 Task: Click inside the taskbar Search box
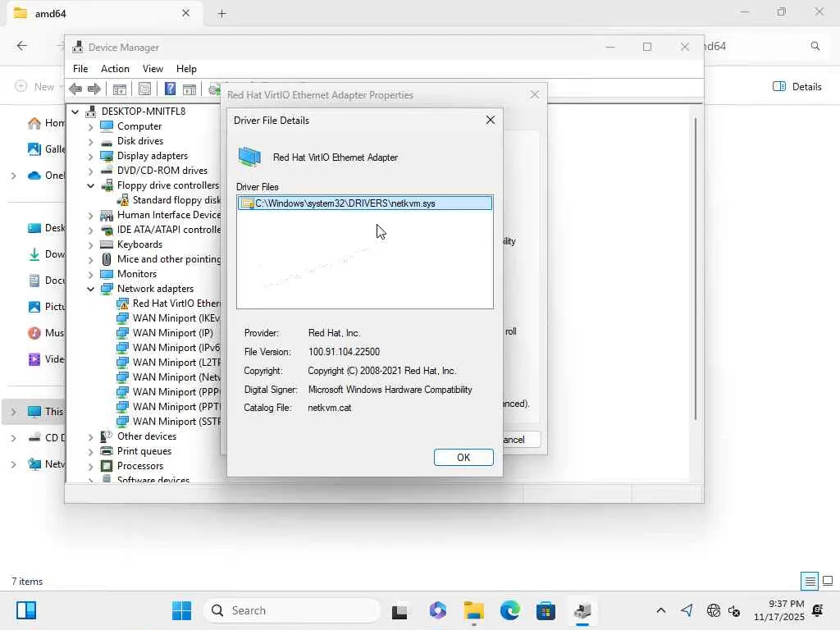(293, 610)
